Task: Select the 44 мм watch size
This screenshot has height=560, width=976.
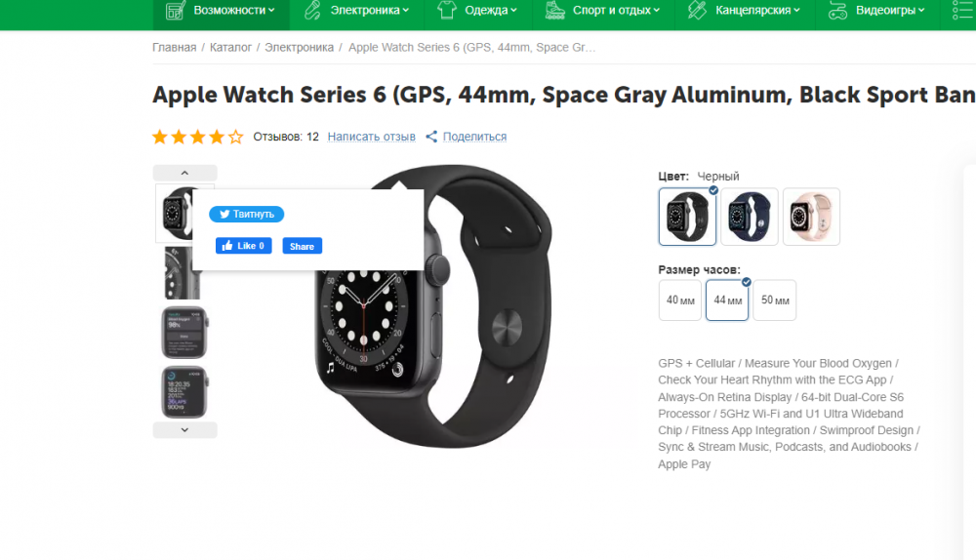Action: click(x=727, y=300)
